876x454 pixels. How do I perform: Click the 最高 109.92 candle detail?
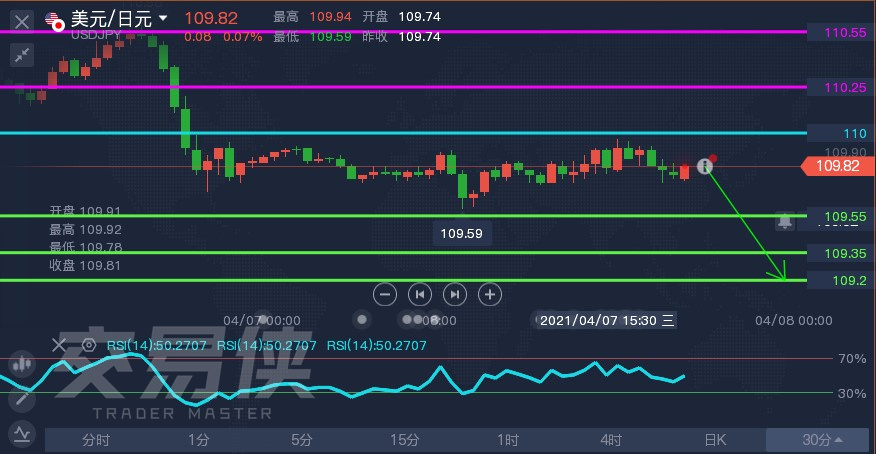[85, 230]
